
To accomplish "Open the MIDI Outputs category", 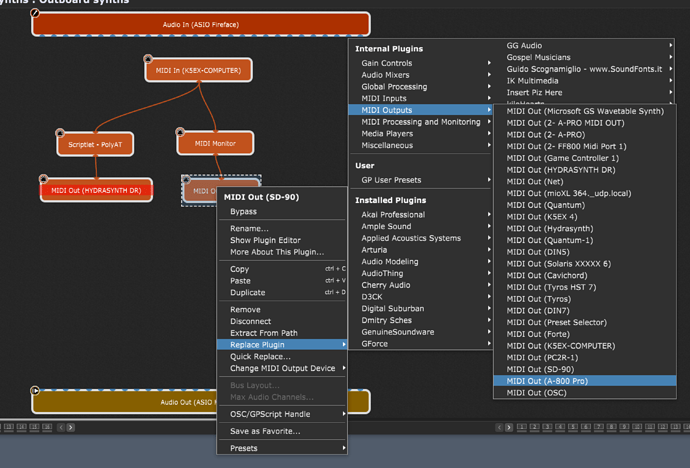I will click(420, 110).
